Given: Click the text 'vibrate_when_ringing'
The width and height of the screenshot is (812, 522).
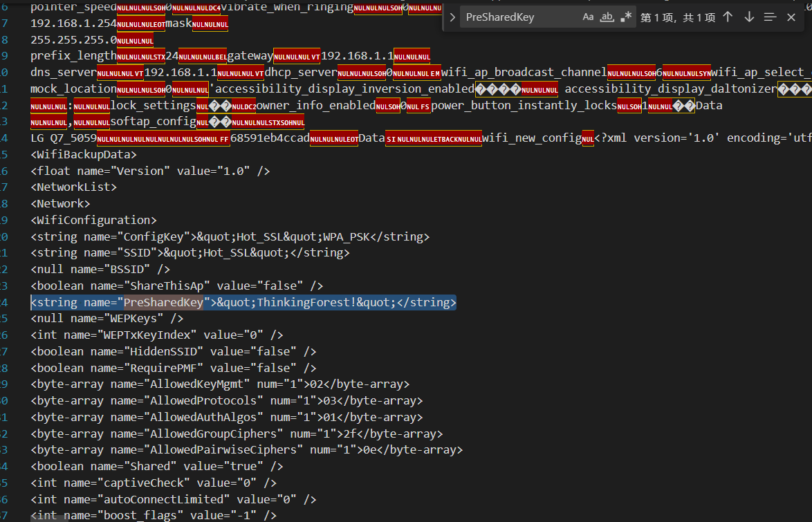Looking at the screenshot, I should [x=287, y=7].
